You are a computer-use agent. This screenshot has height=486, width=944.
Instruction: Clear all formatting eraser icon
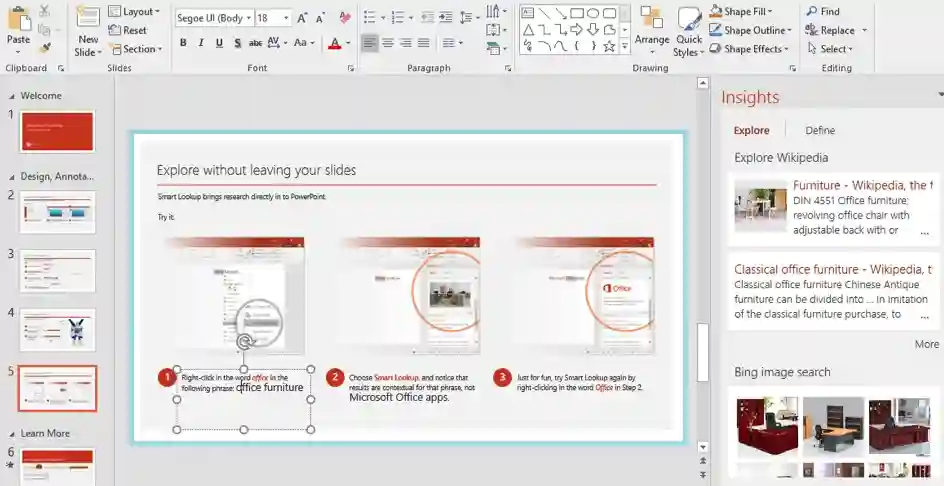(x=345, y=18)
